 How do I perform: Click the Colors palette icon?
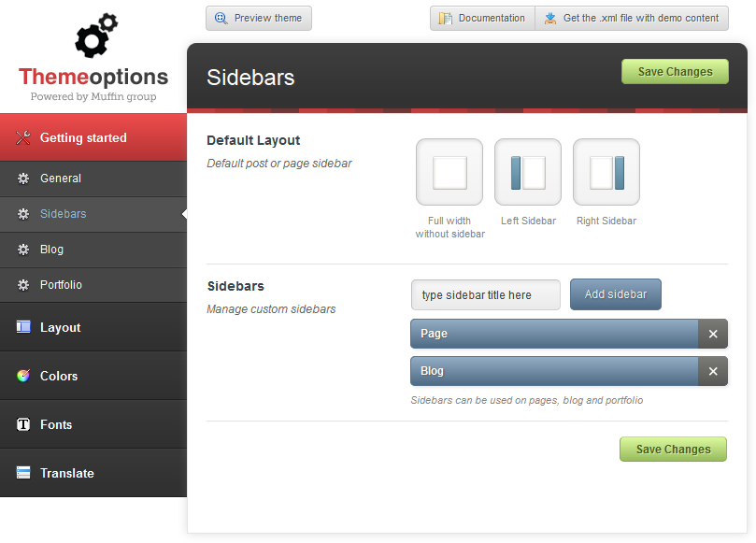tap(23, 376)
